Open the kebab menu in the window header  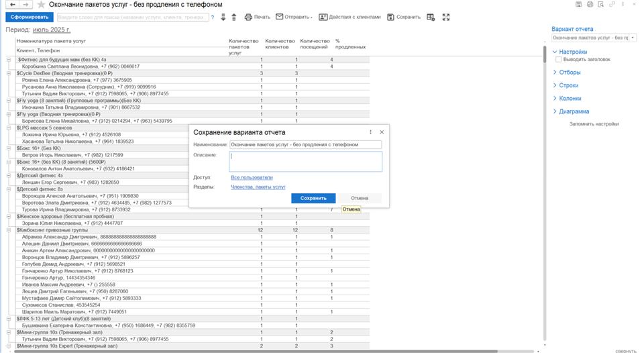click(x=623, y=5)
